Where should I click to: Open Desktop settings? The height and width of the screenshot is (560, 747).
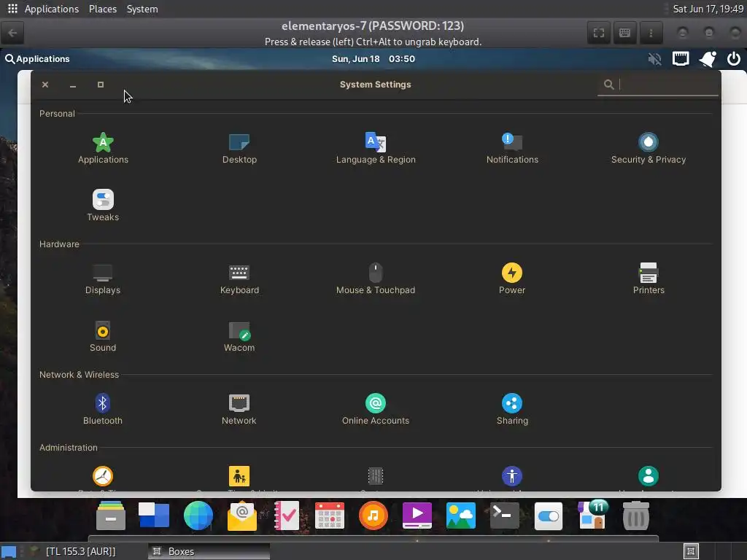coord(239,149)
